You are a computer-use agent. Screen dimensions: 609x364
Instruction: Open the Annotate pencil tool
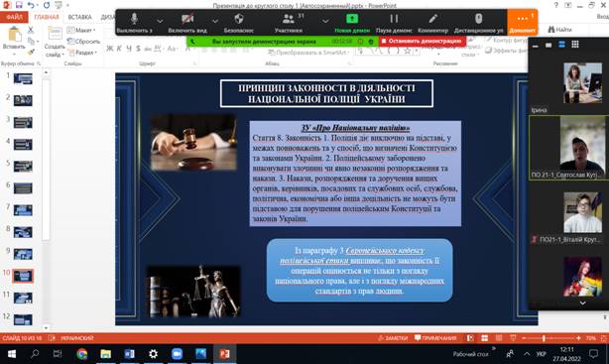[x=432, y=23]
